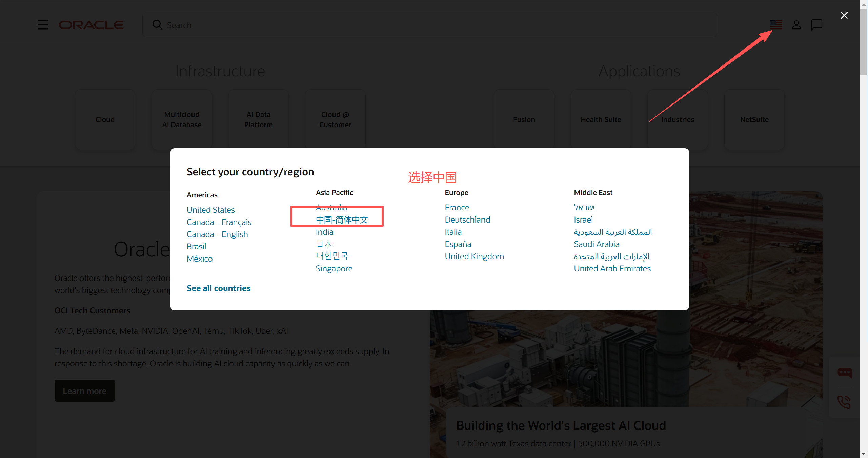
Task: Select Canada - Français option
Action: [x=219, y=222]
